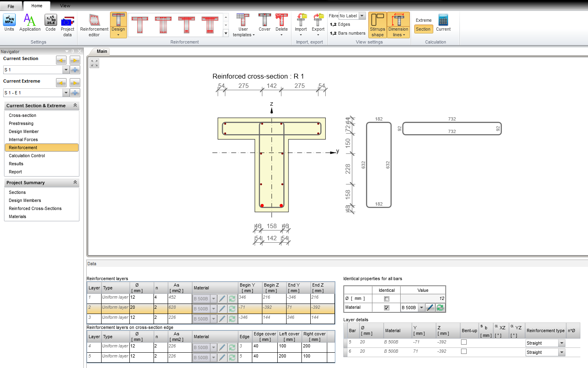This screenshot has height=368, width=588.
Task: Open the Project data icon
Action: point(67,25)
